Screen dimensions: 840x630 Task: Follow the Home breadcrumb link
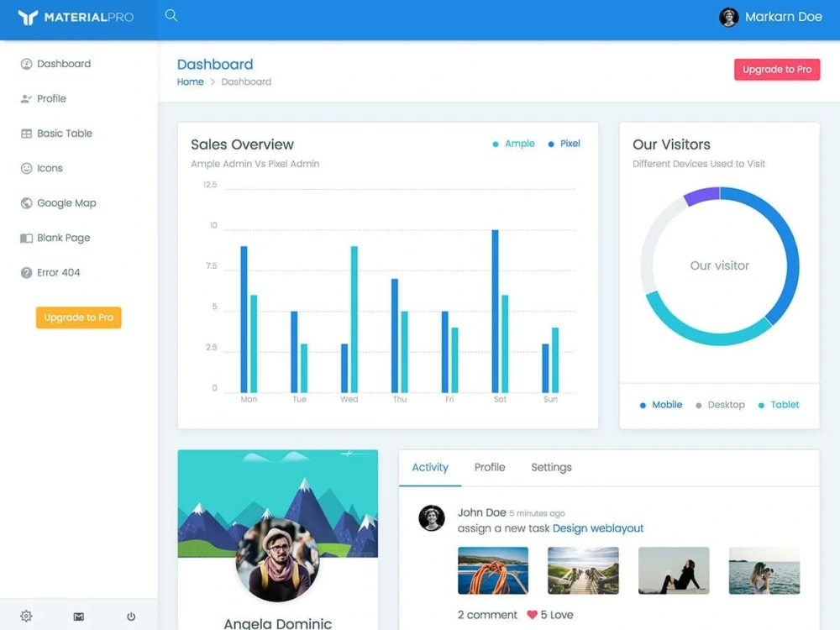click(190, 82)
